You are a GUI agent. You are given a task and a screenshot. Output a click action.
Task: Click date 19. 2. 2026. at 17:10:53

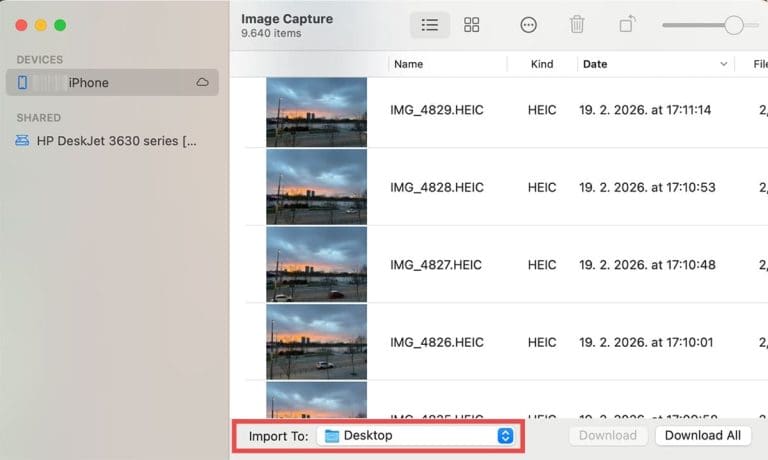(647, 187)
